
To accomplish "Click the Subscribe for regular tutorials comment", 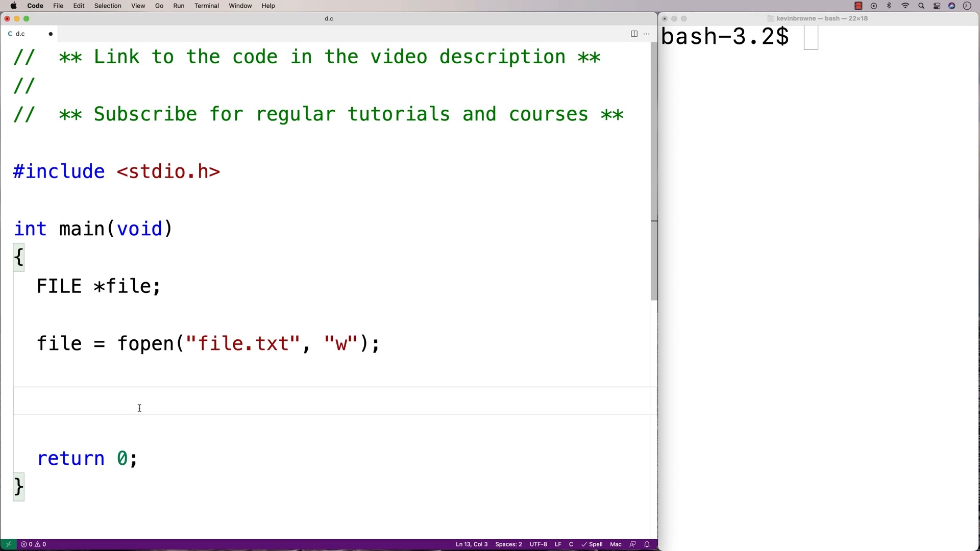I will (x=319, y=114).
